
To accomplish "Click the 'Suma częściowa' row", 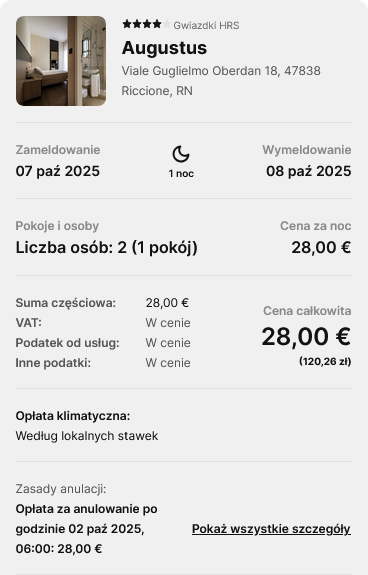I will click(x=102, y=303).
